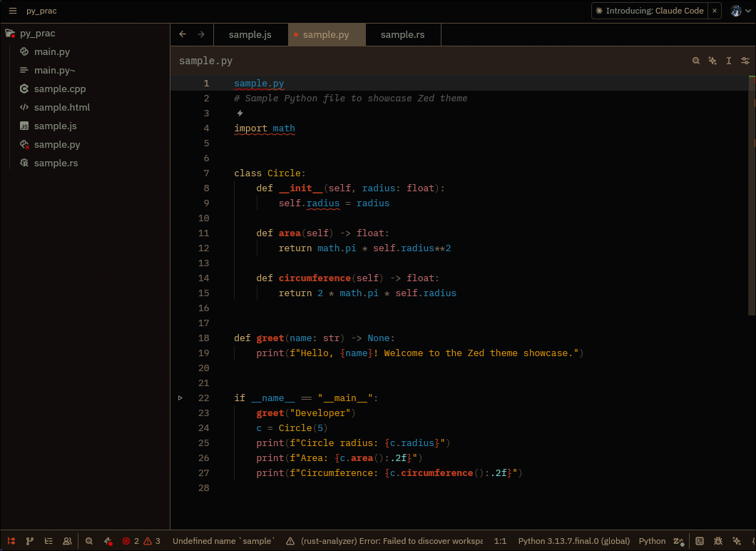This screenshot has height=551, width=756.
Task: Open sample.html from file tree
Action: tap(62, 108)
